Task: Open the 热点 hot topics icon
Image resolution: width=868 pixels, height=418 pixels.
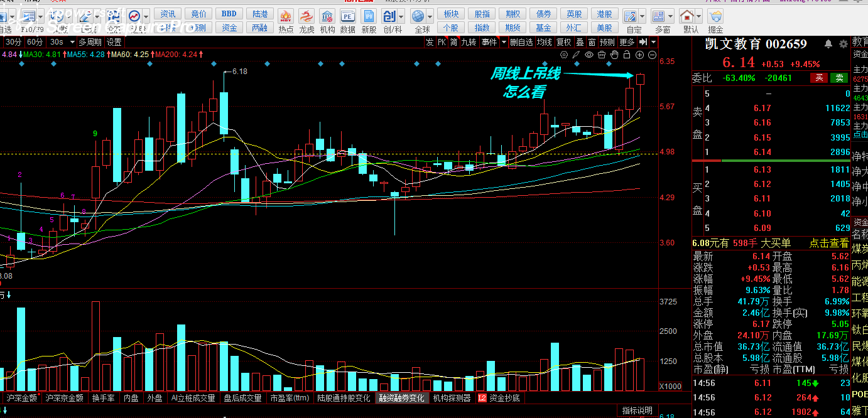Action: click(286, 16)
